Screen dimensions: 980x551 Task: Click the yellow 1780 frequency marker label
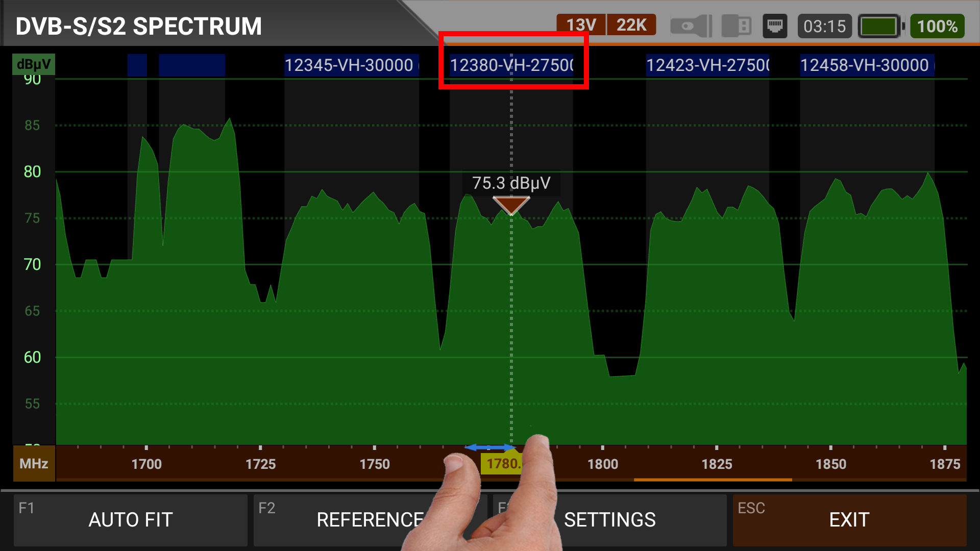pyautogui.click(x=501, y=464)
